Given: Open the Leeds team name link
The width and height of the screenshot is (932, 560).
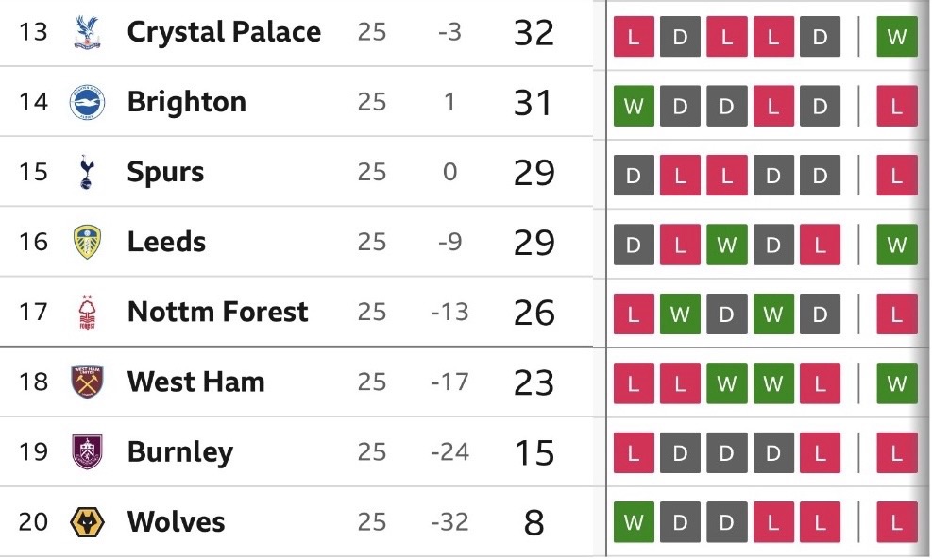Looking at the screenshot, I should click(166, 243).
